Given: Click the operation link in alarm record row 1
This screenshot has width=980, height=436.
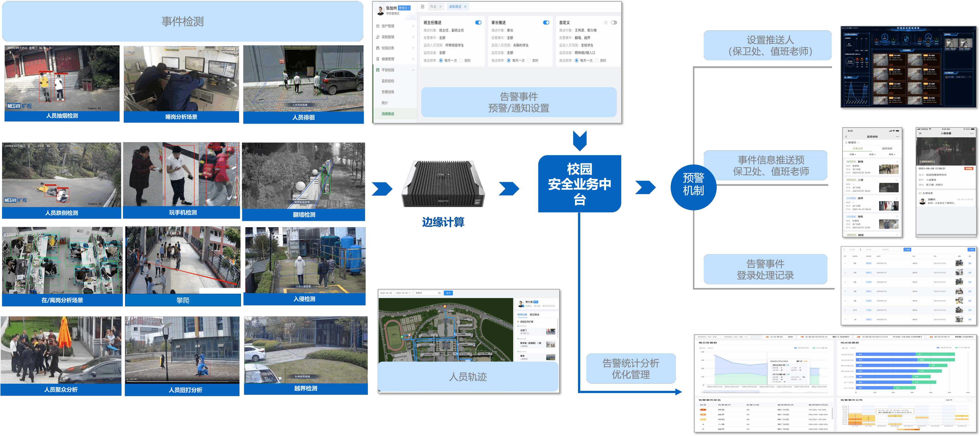Looking at the screenshot, I should coord(970,263).
